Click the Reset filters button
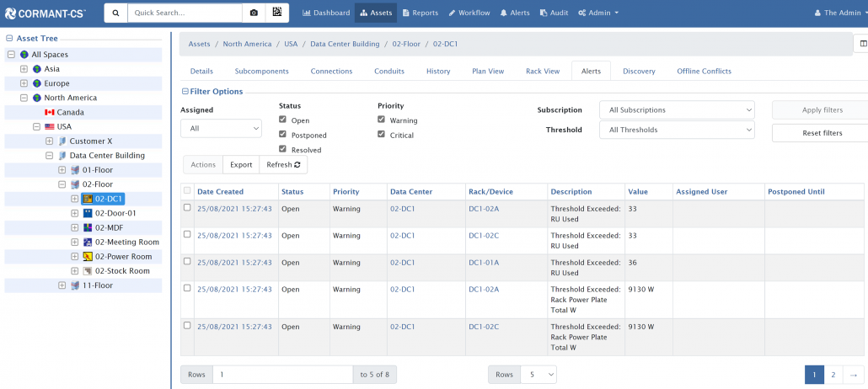Image resolution: width=868 pixels, height=389 pixels. [x=821, y=133]
